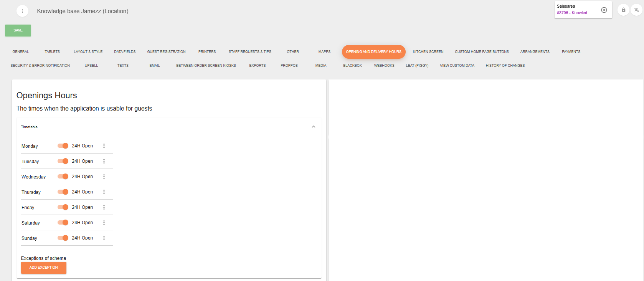Toggle Saturday opening hours off

[x=63, y=223]
